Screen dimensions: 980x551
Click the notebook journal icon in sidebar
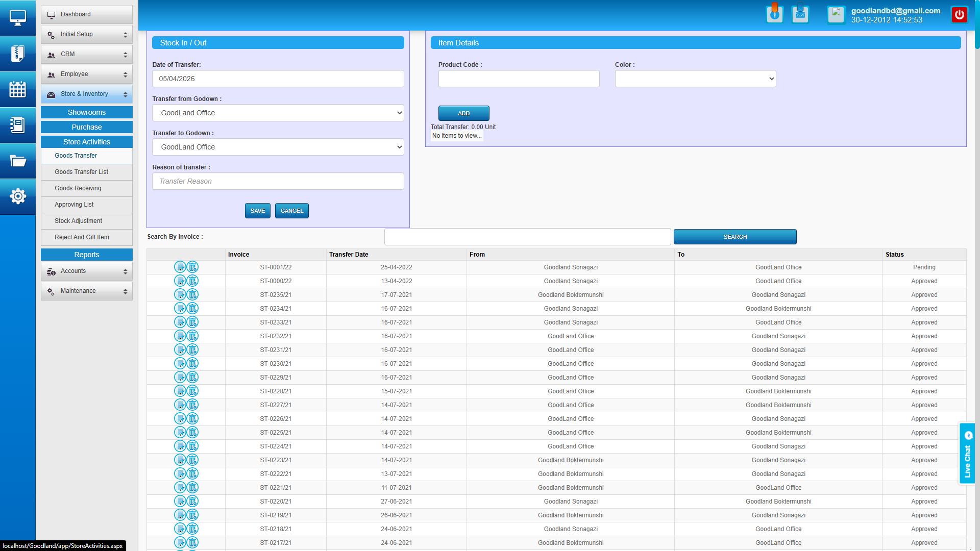click(x=18, y=125)
